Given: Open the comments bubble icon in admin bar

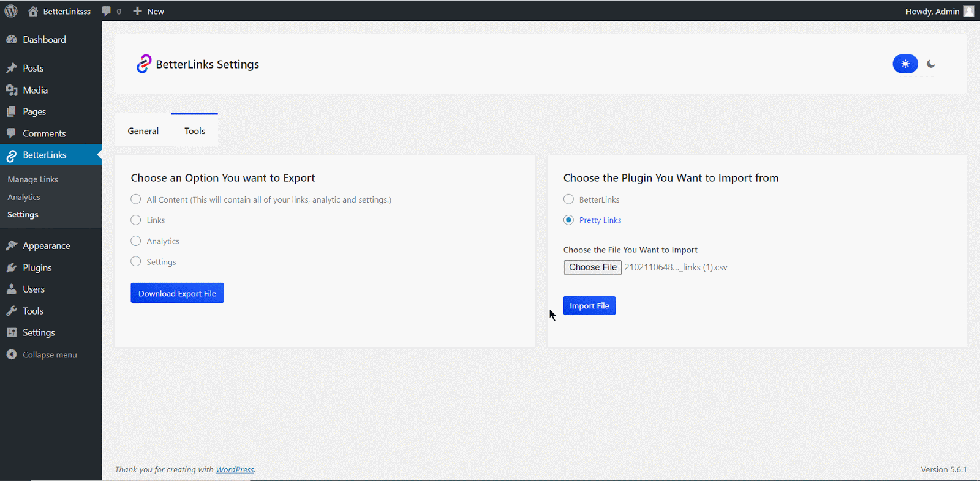Looking at the screenshot, I should point(107,11).
